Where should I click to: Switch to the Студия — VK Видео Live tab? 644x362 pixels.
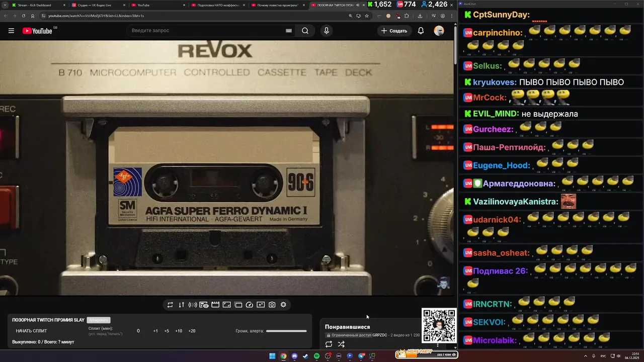point(98,5)
